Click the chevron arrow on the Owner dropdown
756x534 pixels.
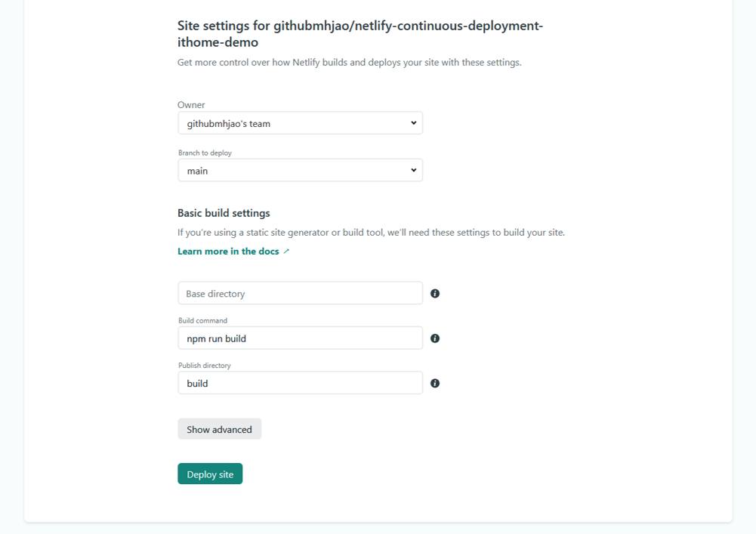tap(413, 123)
